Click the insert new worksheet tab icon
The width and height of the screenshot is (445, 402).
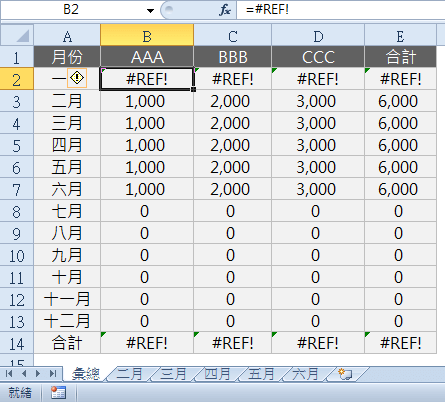345,374
